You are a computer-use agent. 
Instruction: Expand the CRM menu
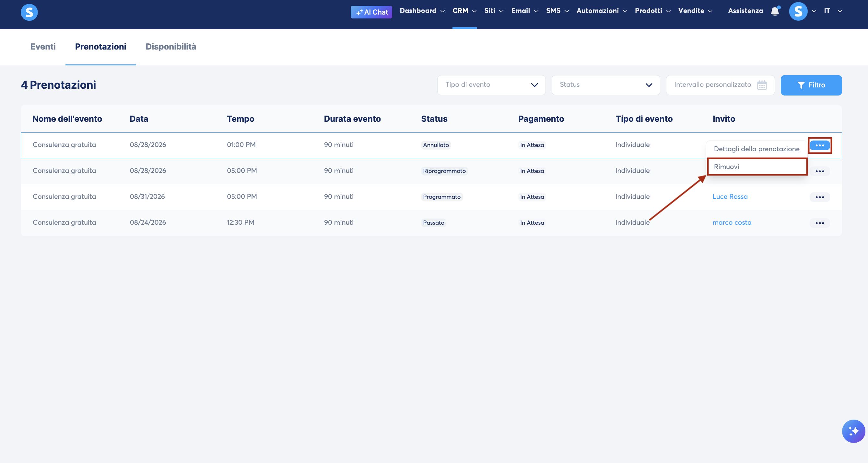pyautogui.click(x=464, y=11)
